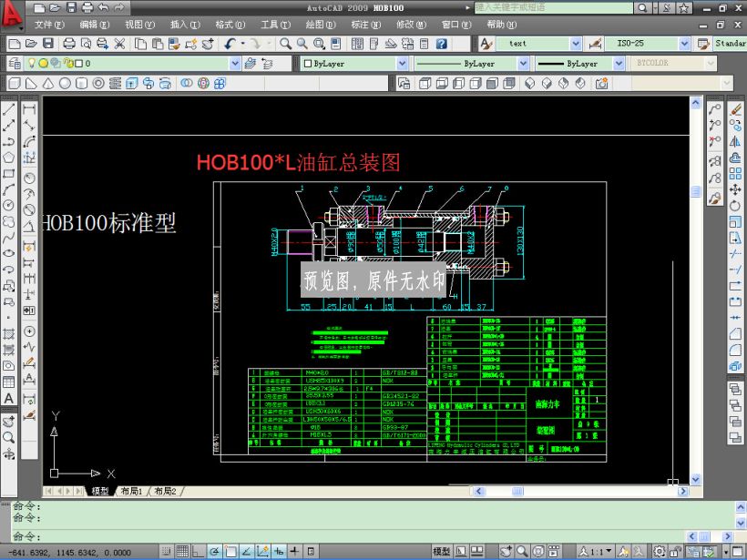Select the Cone modeling tool

click(x=48, y=84)
